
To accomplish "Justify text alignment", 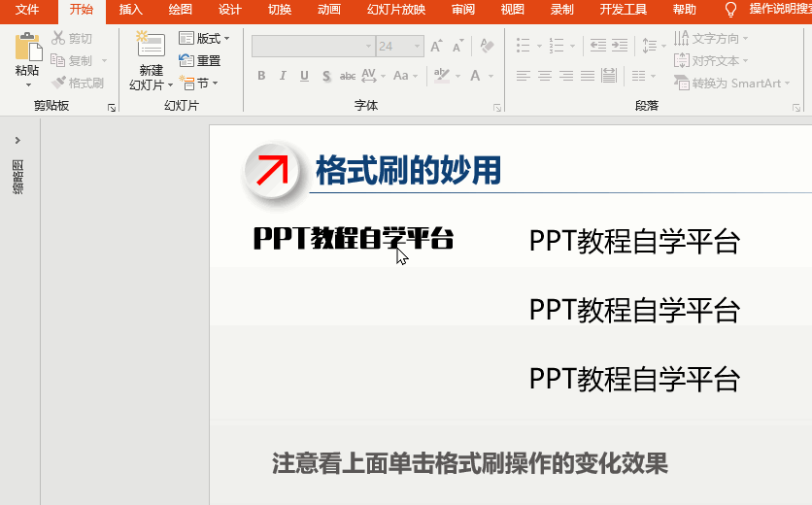I will (x=588, y=76).
